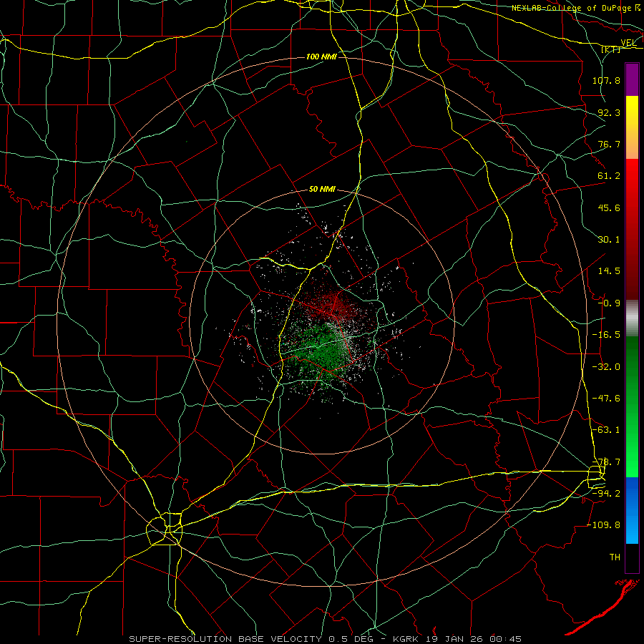Screen dimensions: 644x644
Task: Click the 61.2 scale value
Action: [x=609, y=176]
